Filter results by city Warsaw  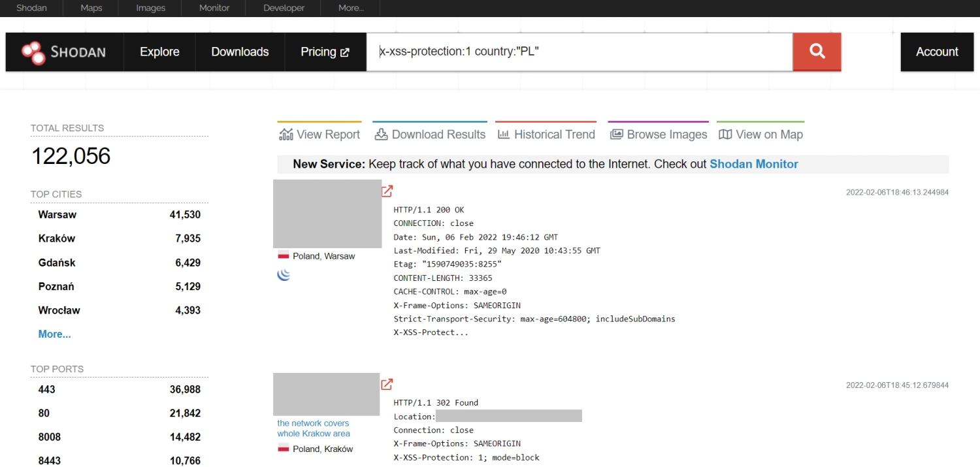[57, 214]
